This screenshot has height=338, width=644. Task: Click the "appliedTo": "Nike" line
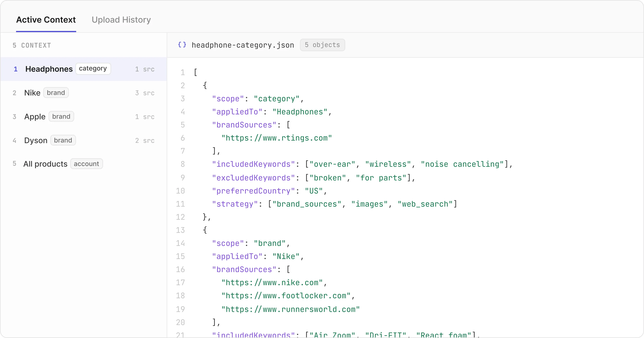click(x=258, y=256)
